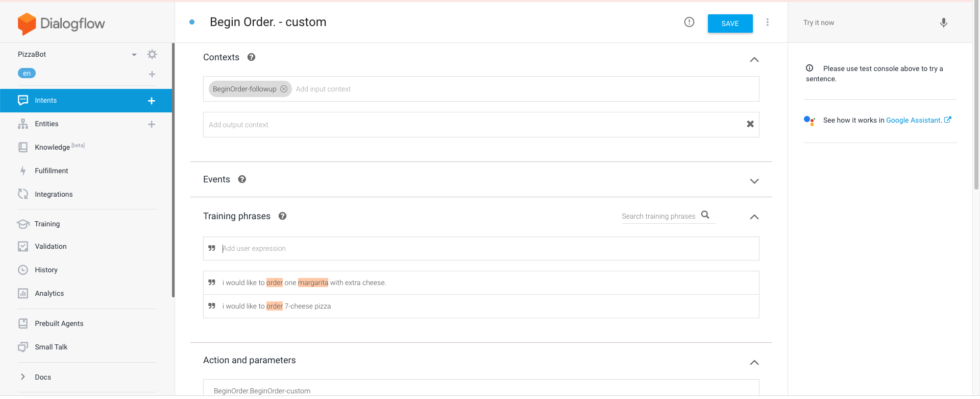The height and width of the screenshot is (399, 980).
Task: Open Events help icon
Action: (242, 179)
